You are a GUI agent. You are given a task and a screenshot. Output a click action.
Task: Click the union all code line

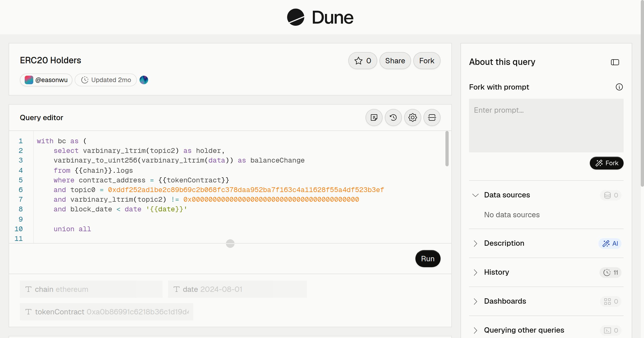coord(72,229)
